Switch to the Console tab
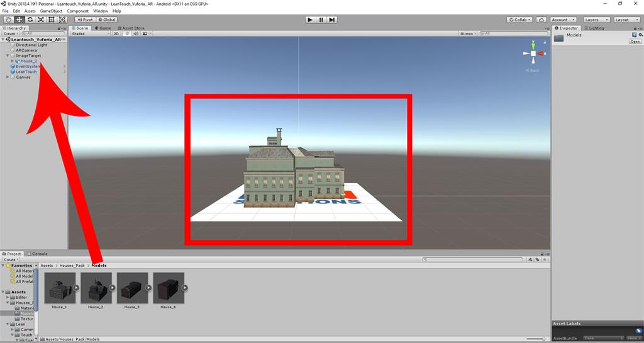The image size is (644, 343). [37, 254]
